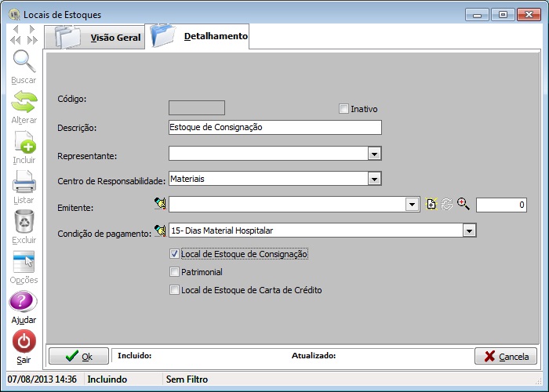Click add new document icon beside Emitente
The width and height of the screenshot is (549, 392).
[x=431, y=204]
